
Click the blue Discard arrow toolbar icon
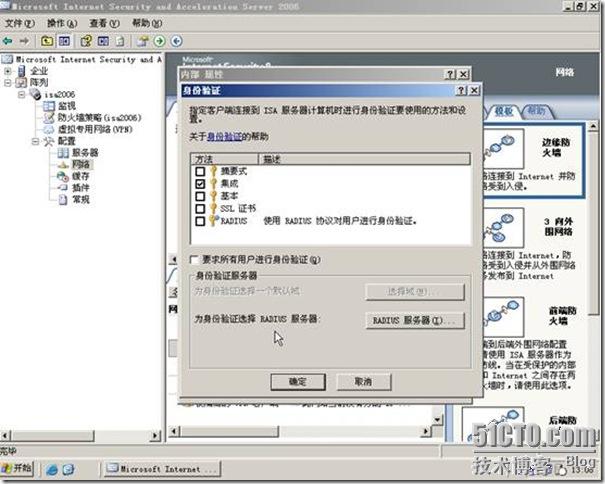point(176,41)
